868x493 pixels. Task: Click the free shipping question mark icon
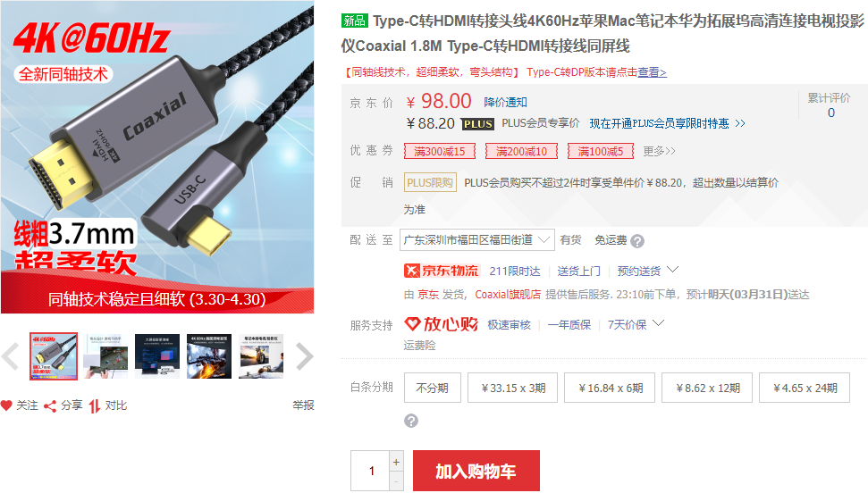pyautogui.click(x=637, y=241)
